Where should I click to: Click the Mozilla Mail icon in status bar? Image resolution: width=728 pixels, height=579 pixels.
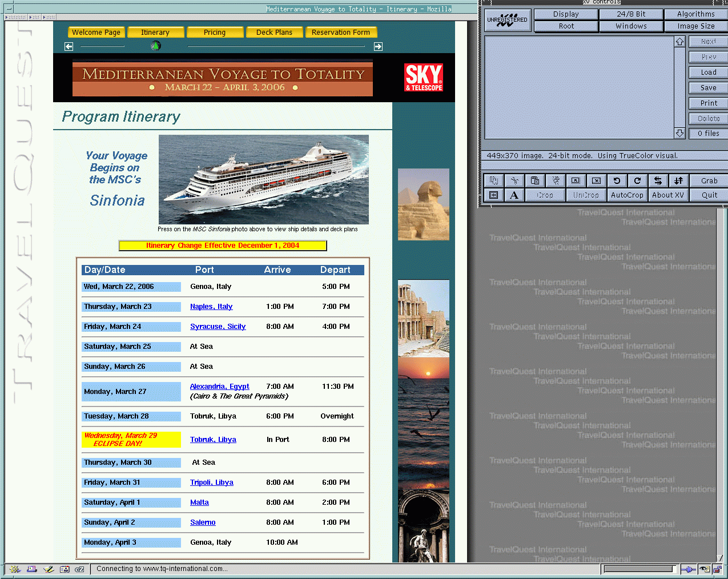(x=32, y=569)
